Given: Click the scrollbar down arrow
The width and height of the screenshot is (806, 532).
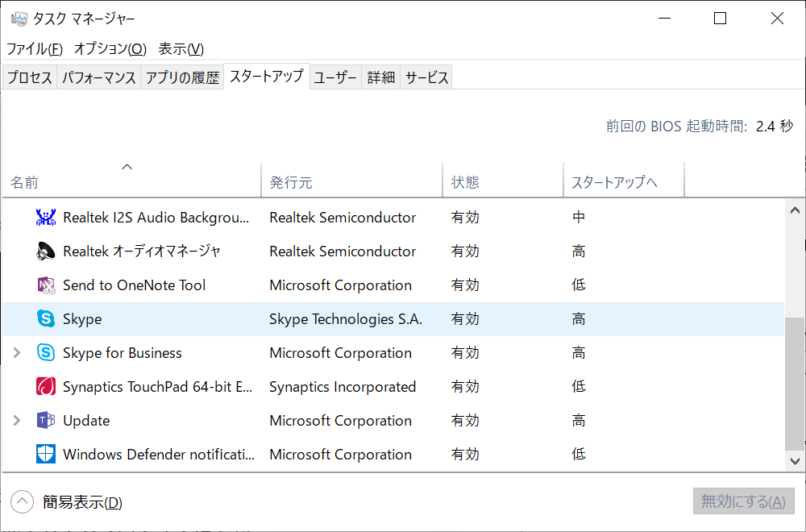Looking at the screenshot, I should click(x=795, y=461).
